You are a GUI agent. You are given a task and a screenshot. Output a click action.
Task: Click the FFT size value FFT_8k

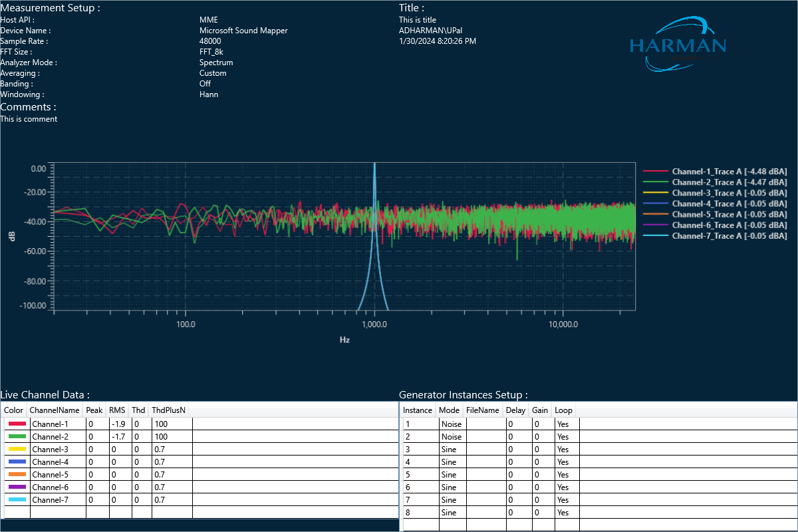(211, 52)
